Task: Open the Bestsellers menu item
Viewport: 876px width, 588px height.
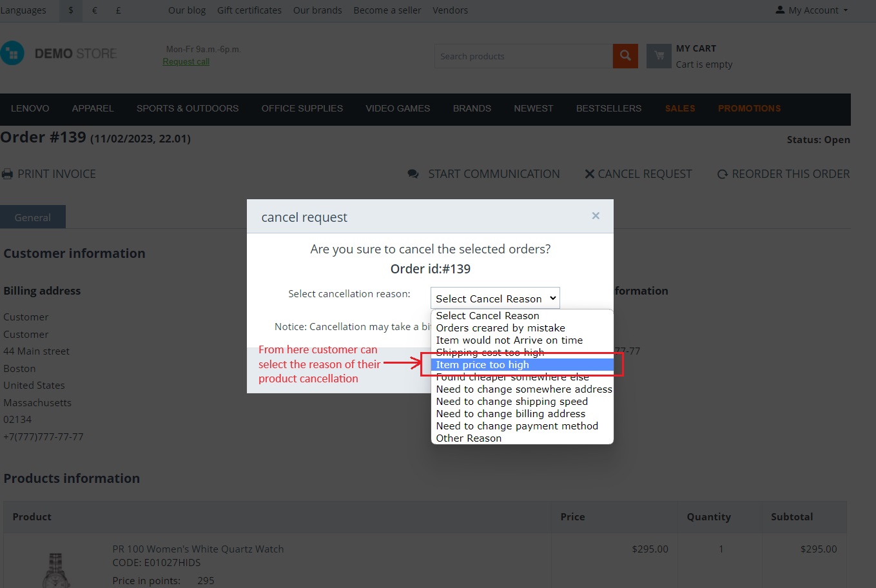Action: tap(608, 108)
